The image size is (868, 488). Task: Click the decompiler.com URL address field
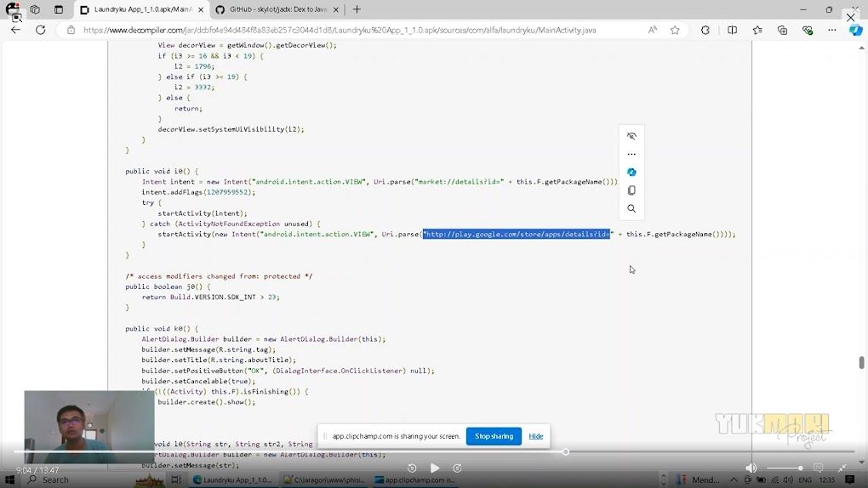pos(340,30)
